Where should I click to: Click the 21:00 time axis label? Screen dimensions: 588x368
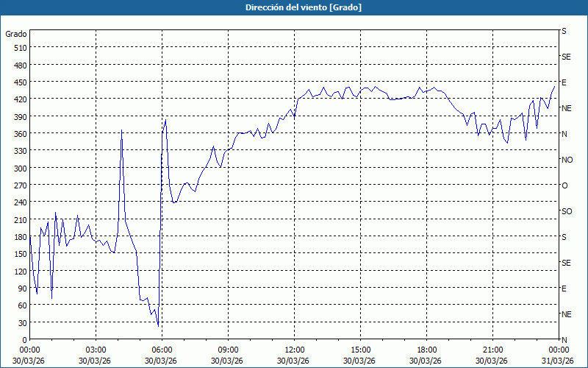(x=492, y=350)
